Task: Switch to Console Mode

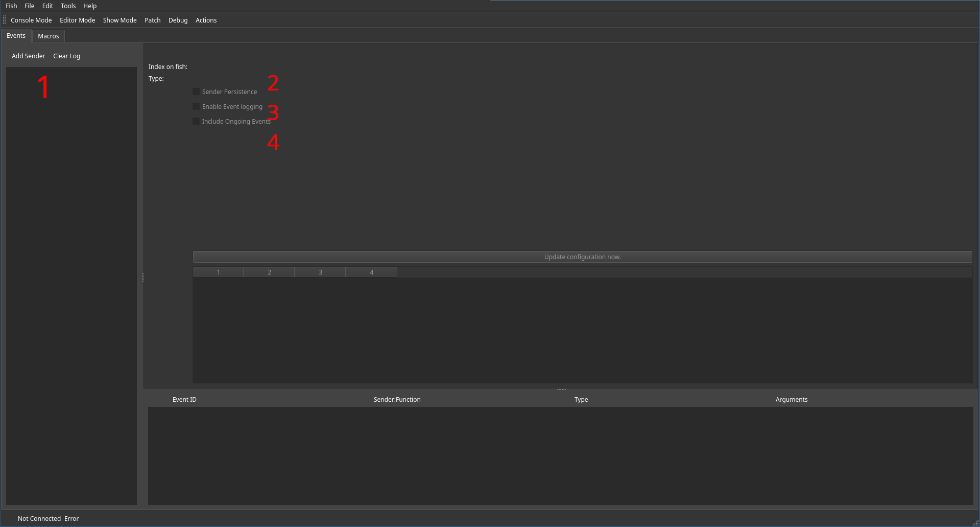Action: [31, 20]
